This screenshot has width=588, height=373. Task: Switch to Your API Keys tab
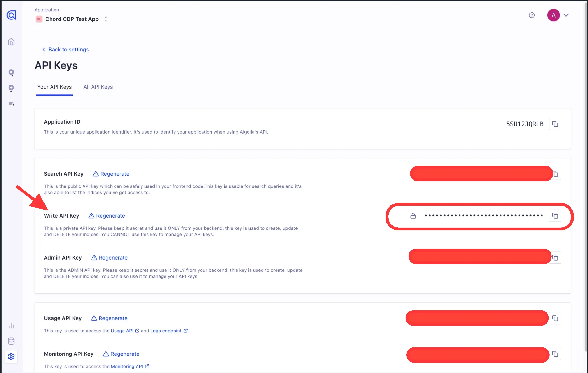tap(54, 87)
